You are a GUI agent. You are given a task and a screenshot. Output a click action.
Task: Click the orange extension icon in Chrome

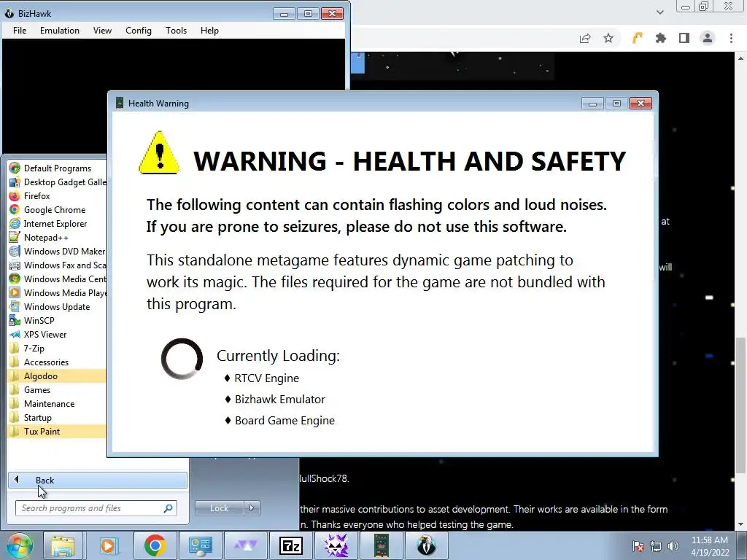638,38
